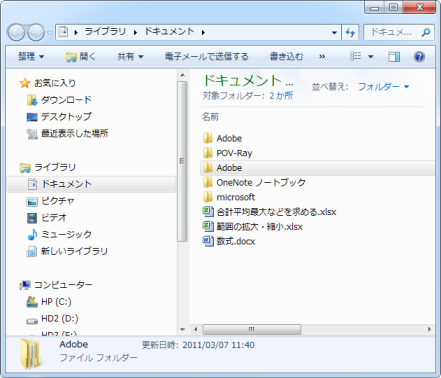This screenshot has height=378, width=441.
Task: Open the 共有 dropdown menu
Action: click(x=130, y=56)
